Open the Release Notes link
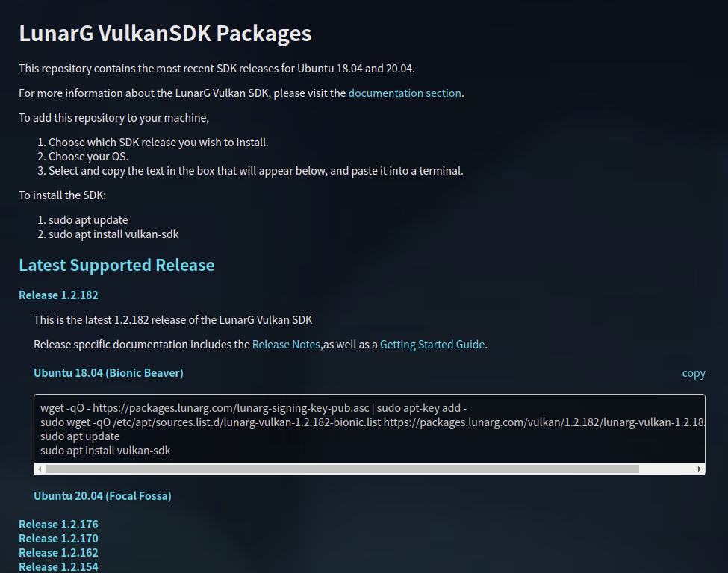The image size is (728, 573). click(x=286, y=344)
